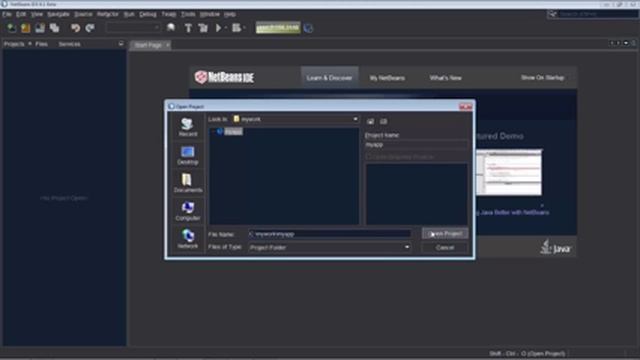640x360 pixels.
Task: Click the Redo toolbar icon
Action: tap(90, 28)
